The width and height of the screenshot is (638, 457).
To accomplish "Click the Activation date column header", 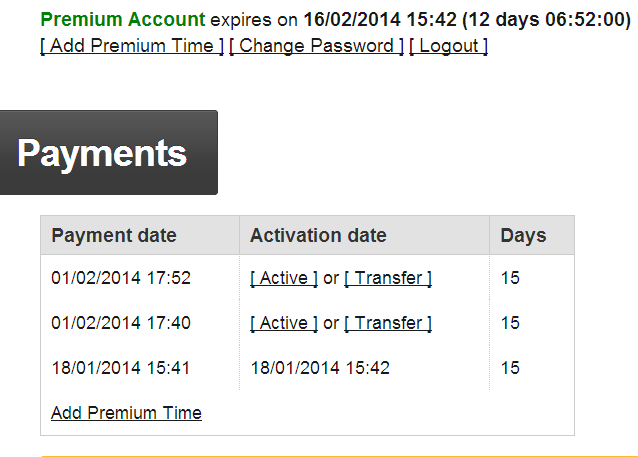I will coord(318,236).
